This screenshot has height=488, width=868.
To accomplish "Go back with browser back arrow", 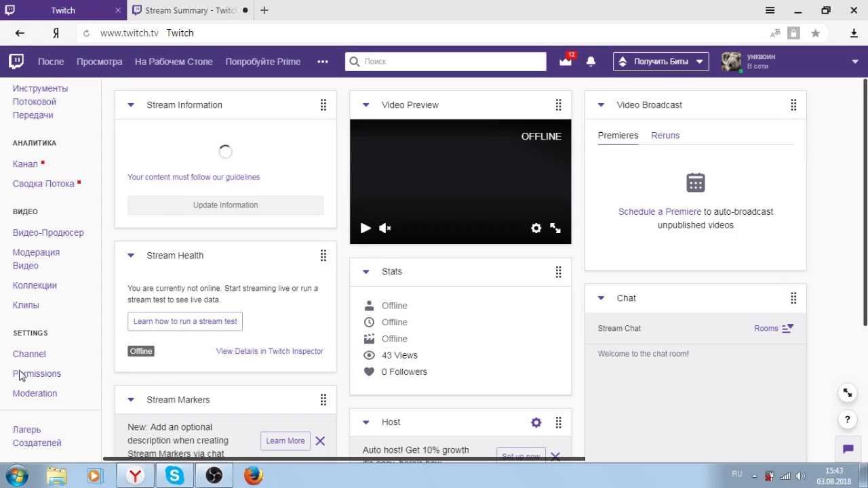I will (x=20, y=33).
